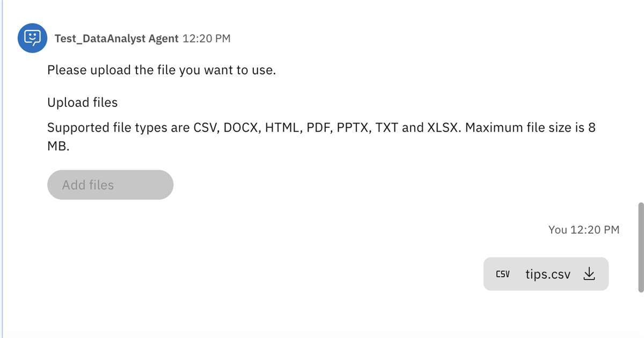Click the Test_DataAnalyst Agent name label
644x338 pixels.
point(116,39)
